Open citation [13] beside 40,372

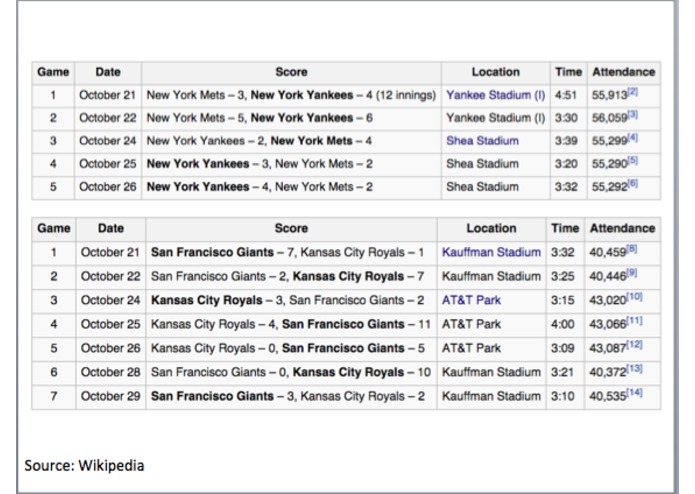click(x=634, y=369)
